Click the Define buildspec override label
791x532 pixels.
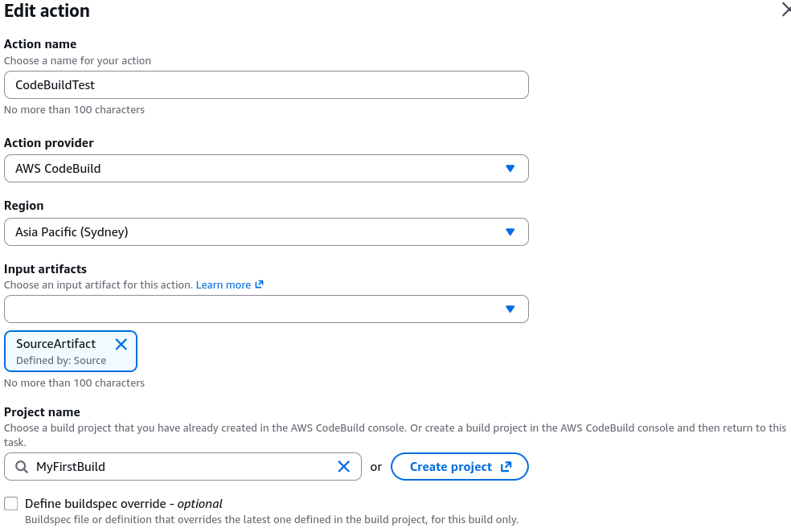coord(124,504)
